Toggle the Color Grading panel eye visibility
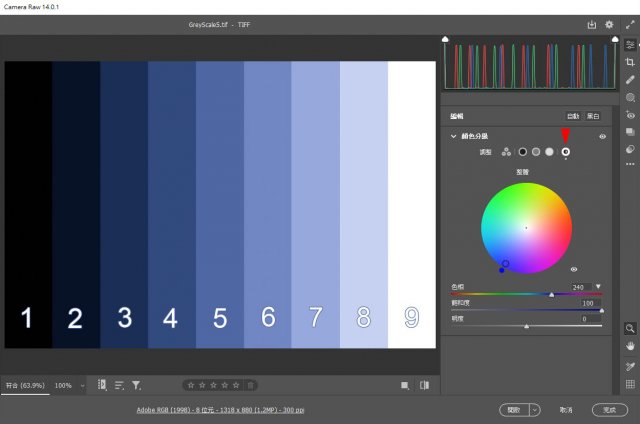This screenshot has width=640, height=424. pos(602,136)
